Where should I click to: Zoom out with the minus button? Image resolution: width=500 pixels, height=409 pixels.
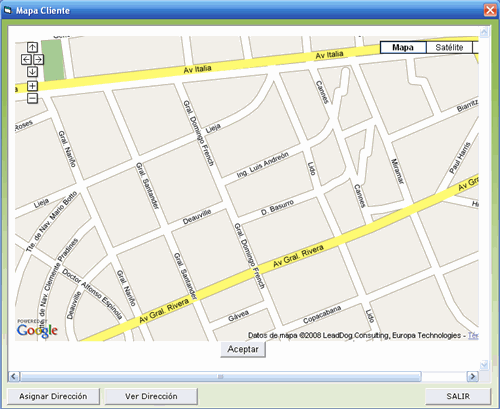(32, 98)
